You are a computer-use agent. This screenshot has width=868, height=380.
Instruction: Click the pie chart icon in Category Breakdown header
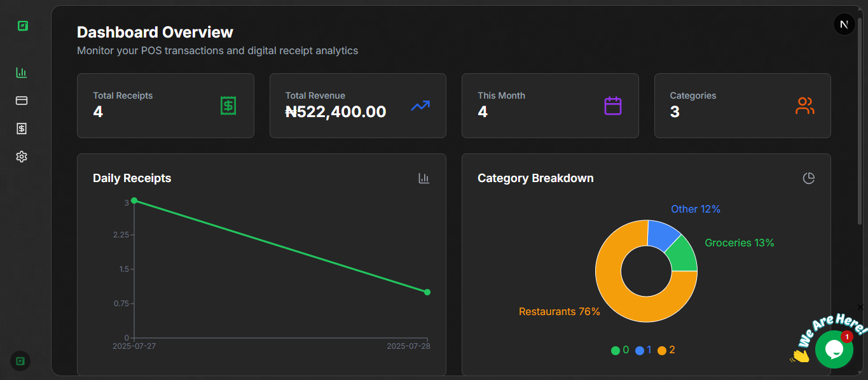(809, 178)
